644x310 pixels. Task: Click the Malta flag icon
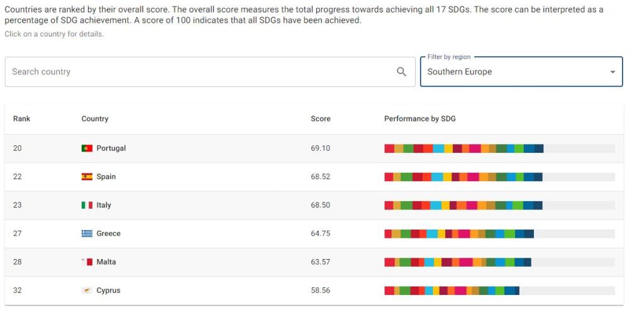click(x=87, y=262)
